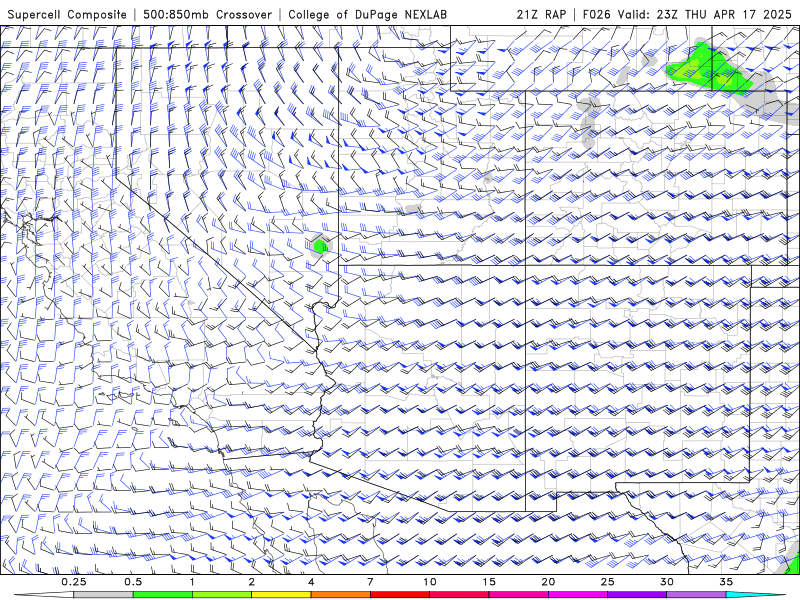Click the '7' colorbar label
The image size is (800, 600).
[370, 582]
